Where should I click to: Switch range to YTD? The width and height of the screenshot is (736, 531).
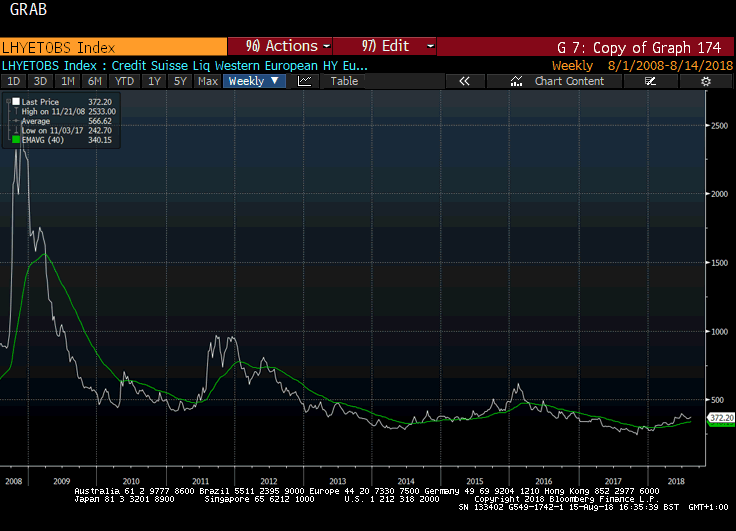click(124, 81)
